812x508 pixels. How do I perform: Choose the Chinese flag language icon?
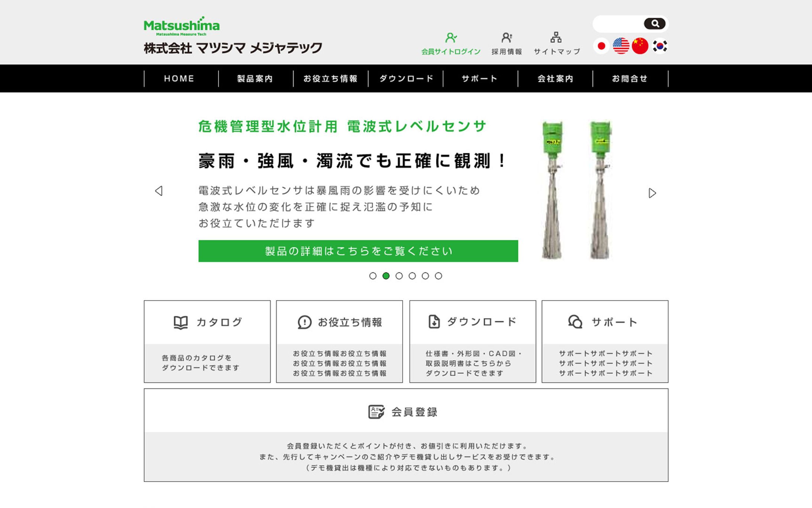click(640, 46)
